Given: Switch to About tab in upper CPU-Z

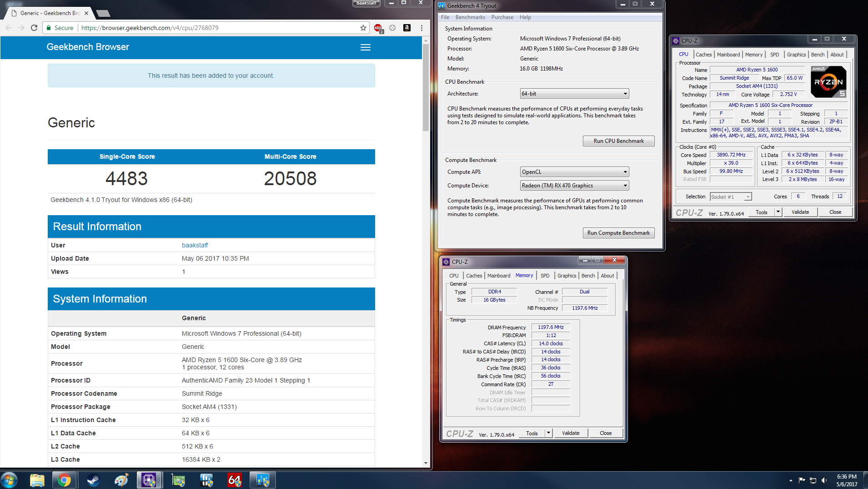Looking at the screenshot, I should click(837, 55).
